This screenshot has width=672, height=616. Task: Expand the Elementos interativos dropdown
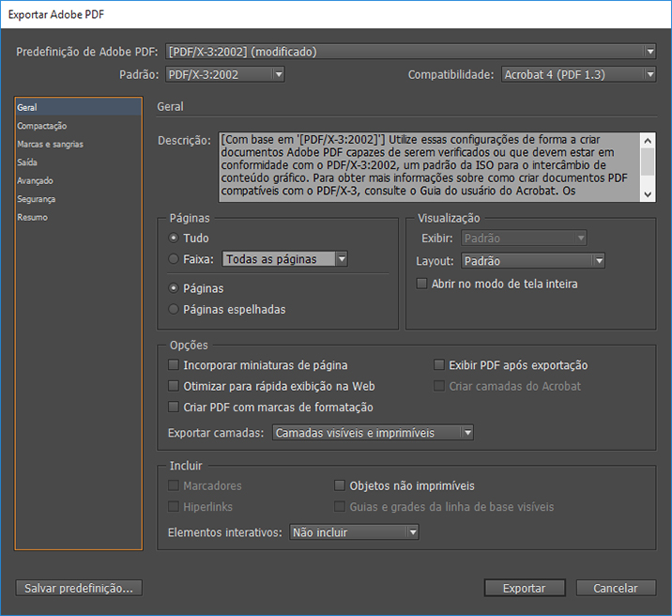(354, 532)
